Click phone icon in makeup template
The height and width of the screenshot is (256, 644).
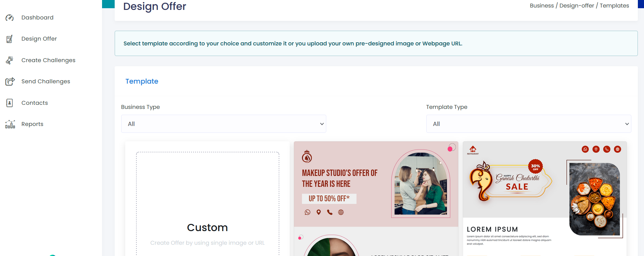(330, 212)
